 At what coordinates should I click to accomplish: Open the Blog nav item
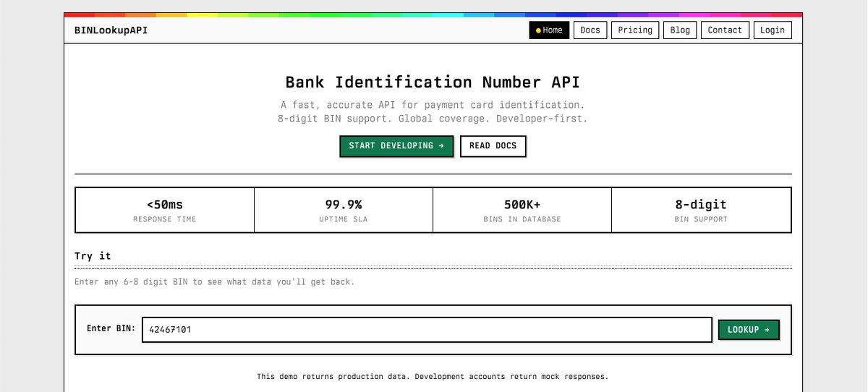(x=680, y=30)
